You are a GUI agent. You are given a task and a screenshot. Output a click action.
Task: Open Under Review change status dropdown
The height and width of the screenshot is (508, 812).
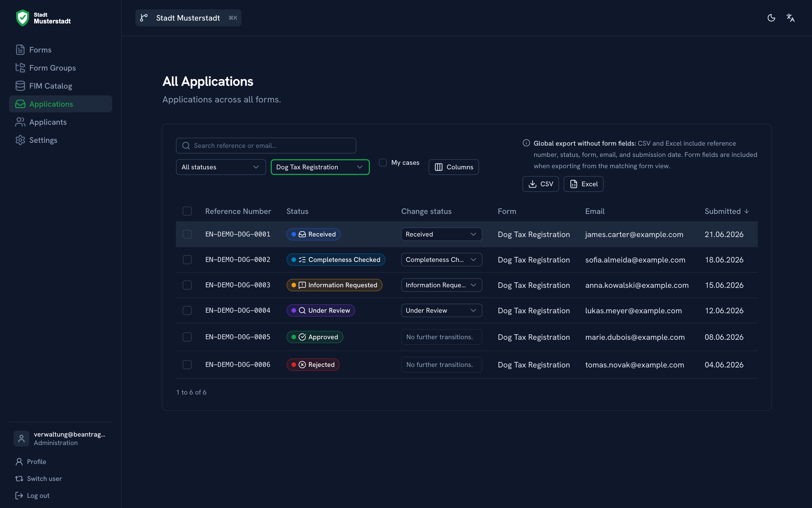442,310
